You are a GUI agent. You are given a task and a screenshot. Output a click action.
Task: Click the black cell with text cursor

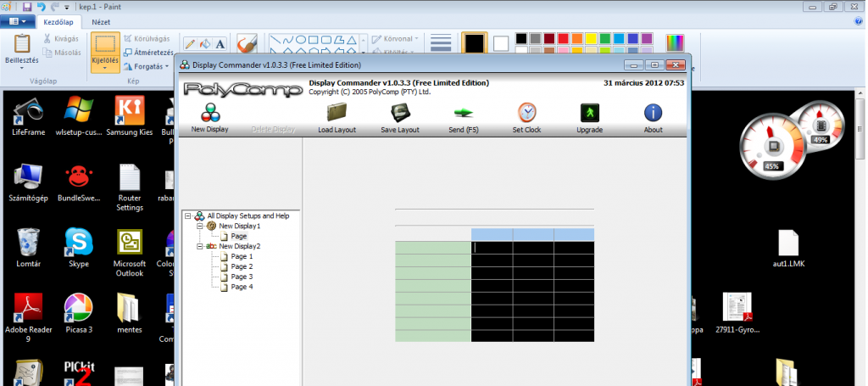click(492, 248)
